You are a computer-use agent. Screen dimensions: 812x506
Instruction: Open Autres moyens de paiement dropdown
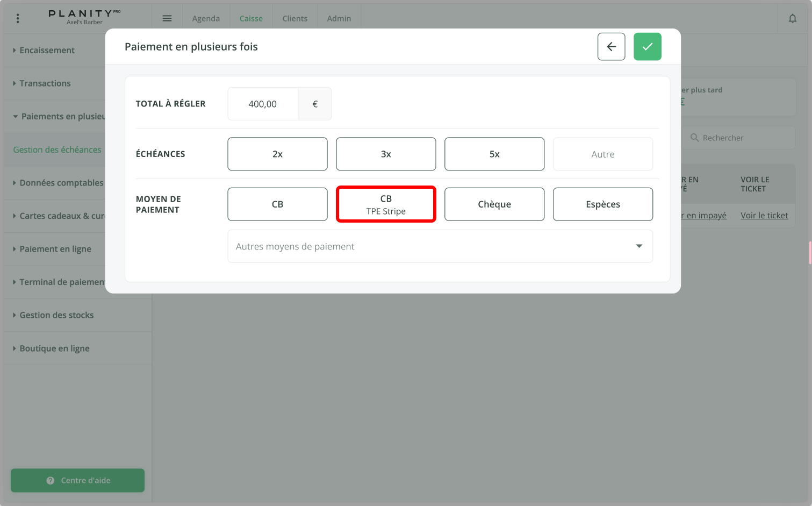(x=440, y=246)
